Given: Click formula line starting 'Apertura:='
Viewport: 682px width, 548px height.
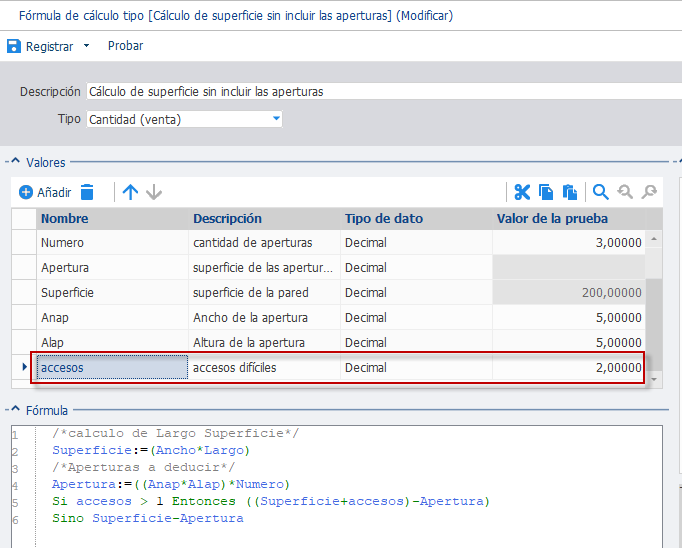Looking at the screenshot, I should [x=170, y=484].
